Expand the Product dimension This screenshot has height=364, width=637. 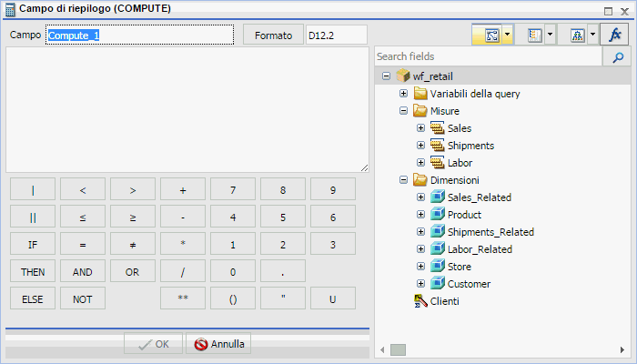coord(420,214)
